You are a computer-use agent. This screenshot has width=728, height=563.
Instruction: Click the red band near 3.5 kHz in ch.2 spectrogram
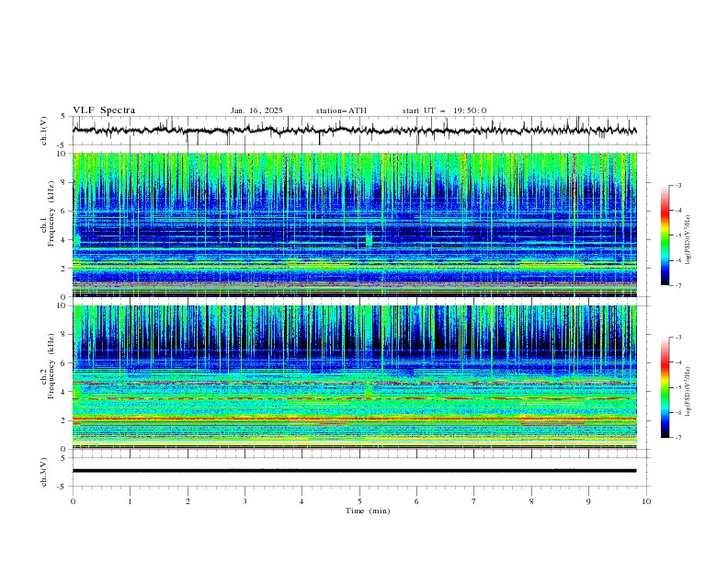pos(355,398)
